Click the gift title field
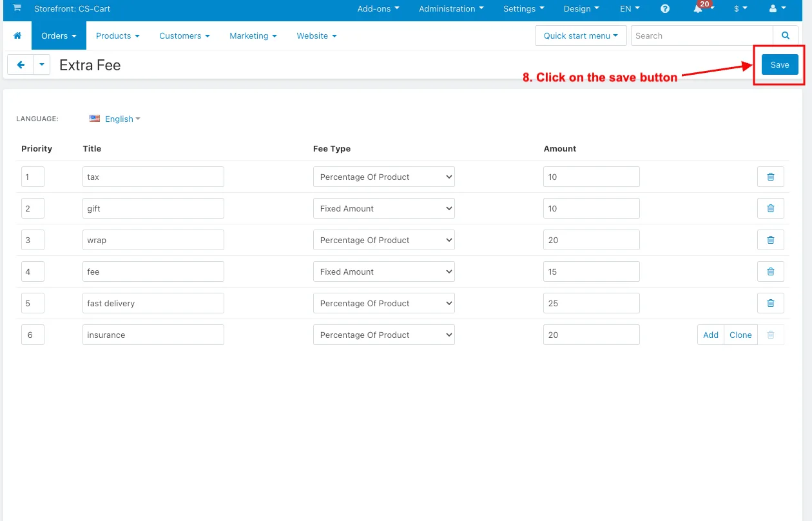The width and height of the screenshot is (812, 521). 153,208
